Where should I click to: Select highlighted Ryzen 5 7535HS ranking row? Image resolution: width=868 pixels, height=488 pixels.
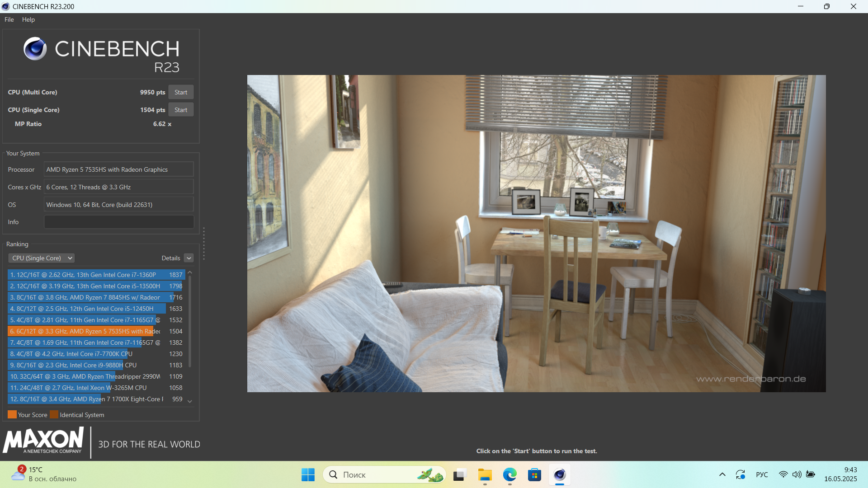click(x=96, y=331)
